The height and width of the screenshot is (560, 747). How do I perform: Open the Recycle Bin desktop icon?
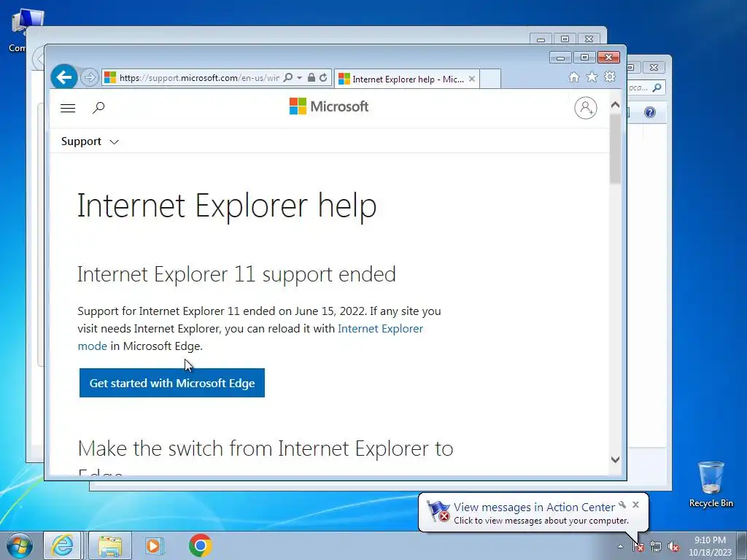coord(711,484)
